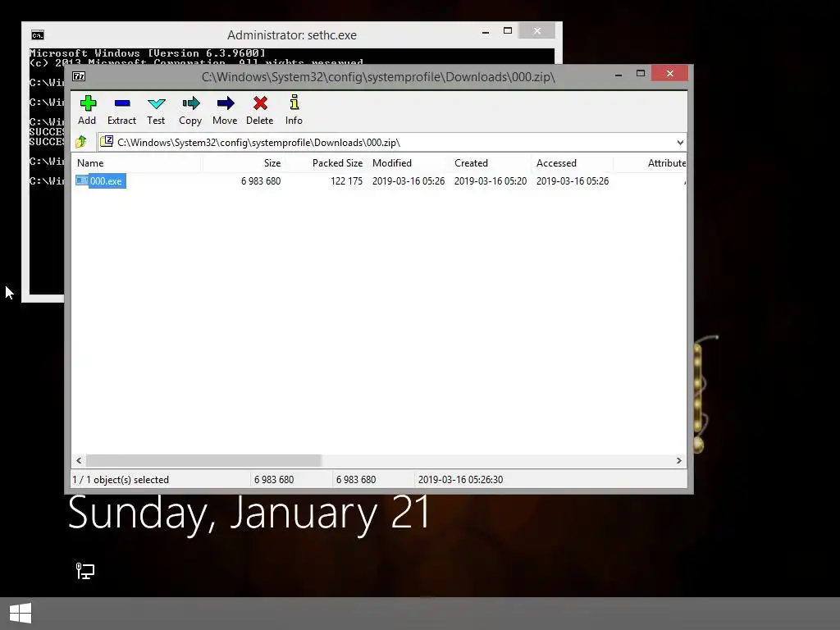Image resolution: width=840 pixels, height=630 pixels.
Task: Click the packed size value 122 175
Action: pos(347,181)
